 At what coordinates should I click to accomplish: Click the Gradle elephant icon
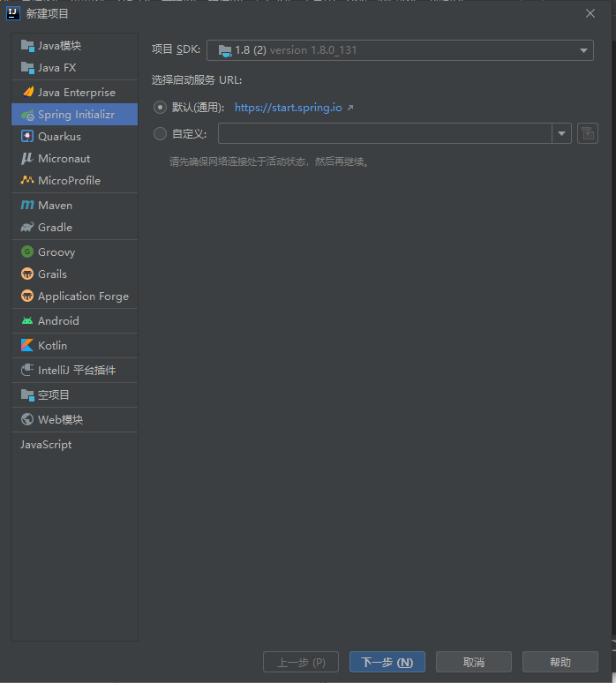click(27, 228)
